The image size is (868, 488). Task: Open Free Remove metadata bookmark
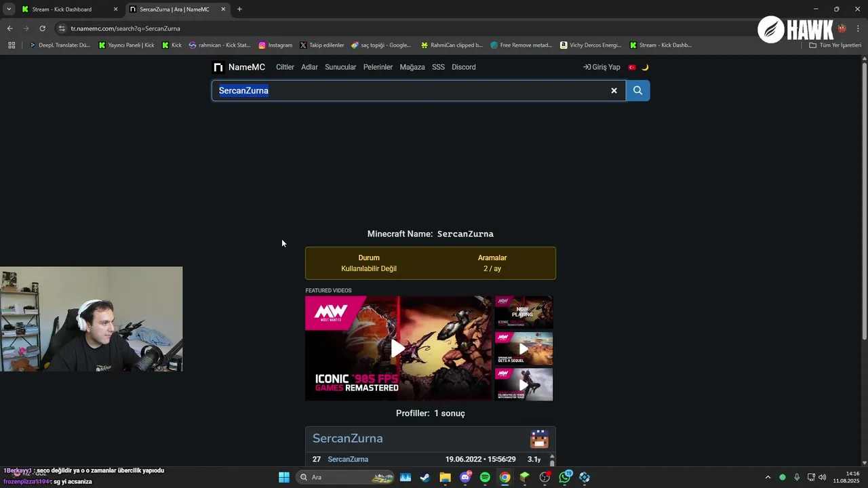(x=521, y=45)
